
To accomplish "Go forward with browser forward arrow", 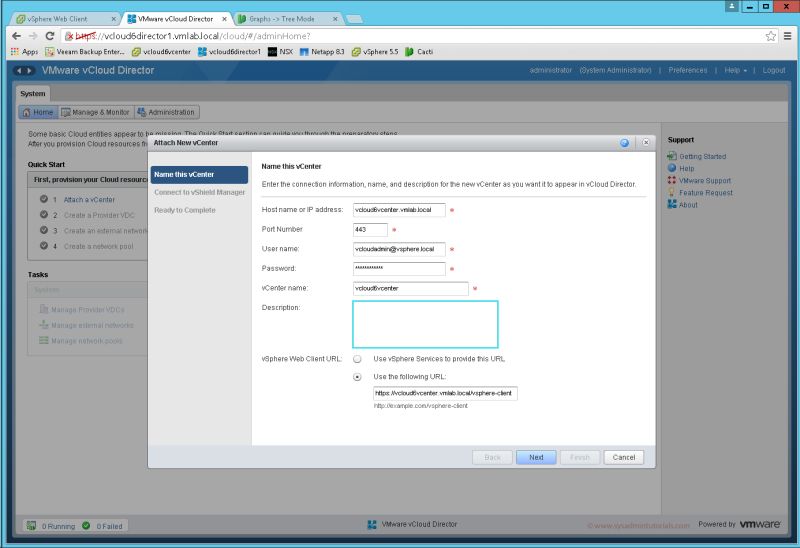I will click(x=33, y=36).
